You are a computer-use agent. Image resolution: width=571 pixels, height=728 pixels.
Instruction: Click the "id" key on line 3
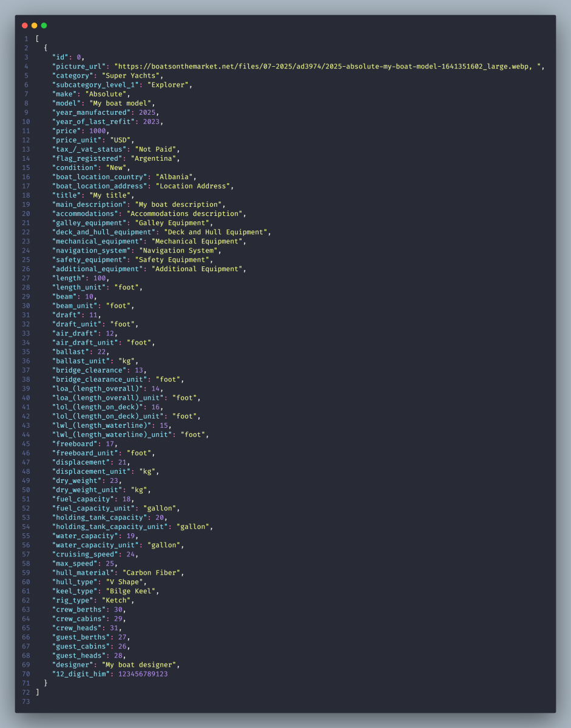[61, 57]
